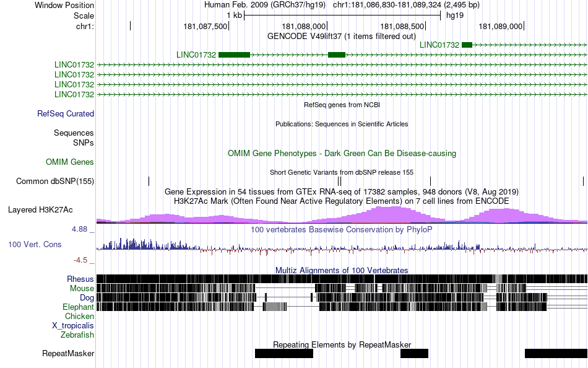Click LINC01732 label of the topmost transcript
This screenshot has width=588, height=368.
[439, 45]
